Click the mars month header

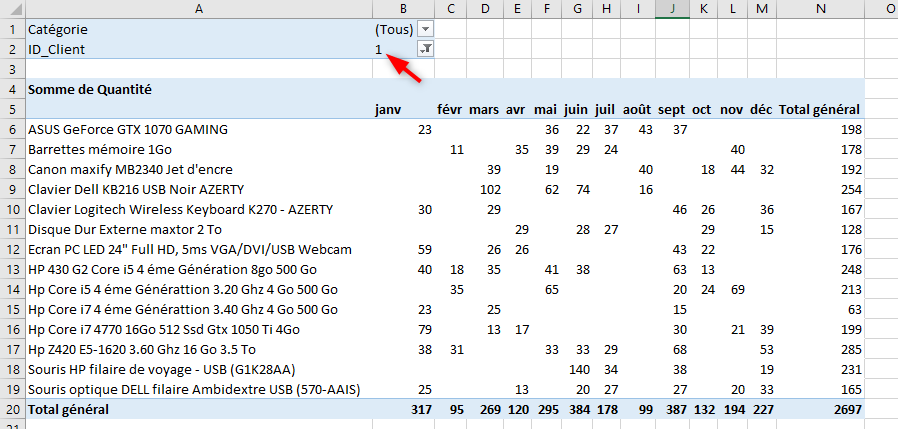point(484,109)
